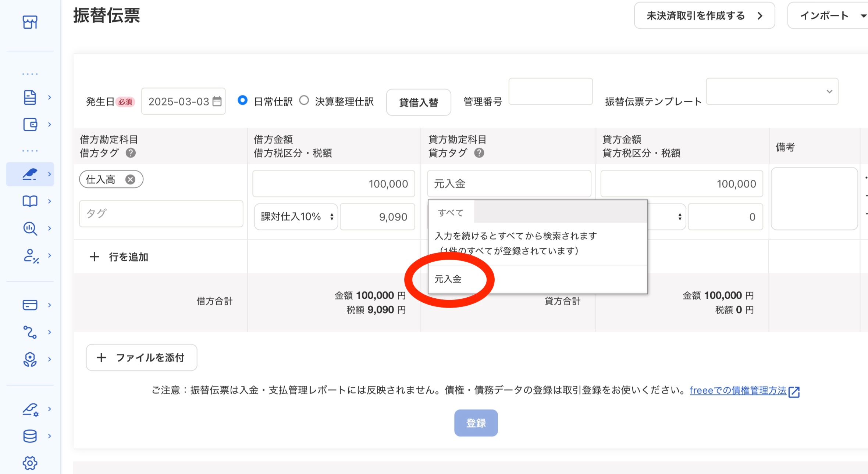Click the credit card sidebar icon
The image size is (868, 474).
[30, 305]
